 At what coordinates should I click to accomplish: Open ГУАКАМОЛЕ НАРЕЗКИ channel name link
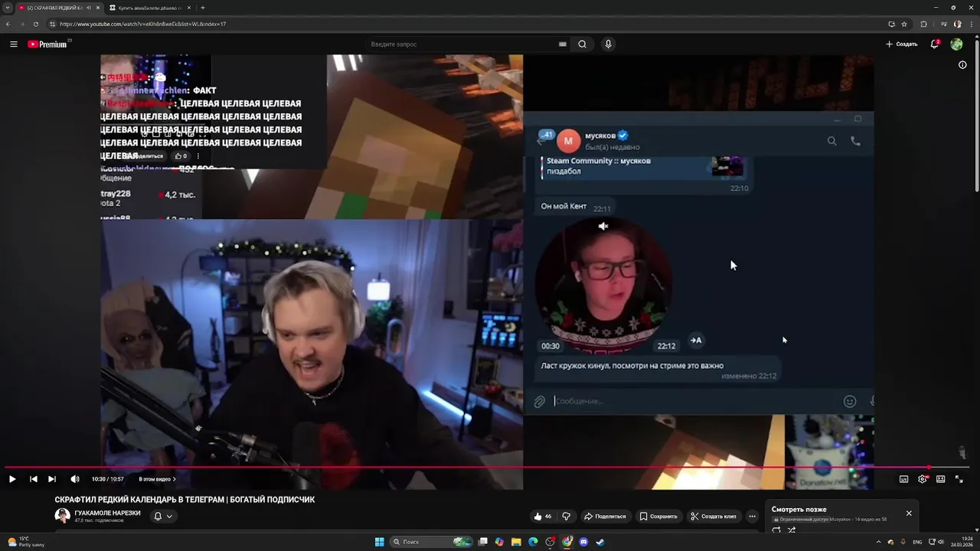pos(107,513)
